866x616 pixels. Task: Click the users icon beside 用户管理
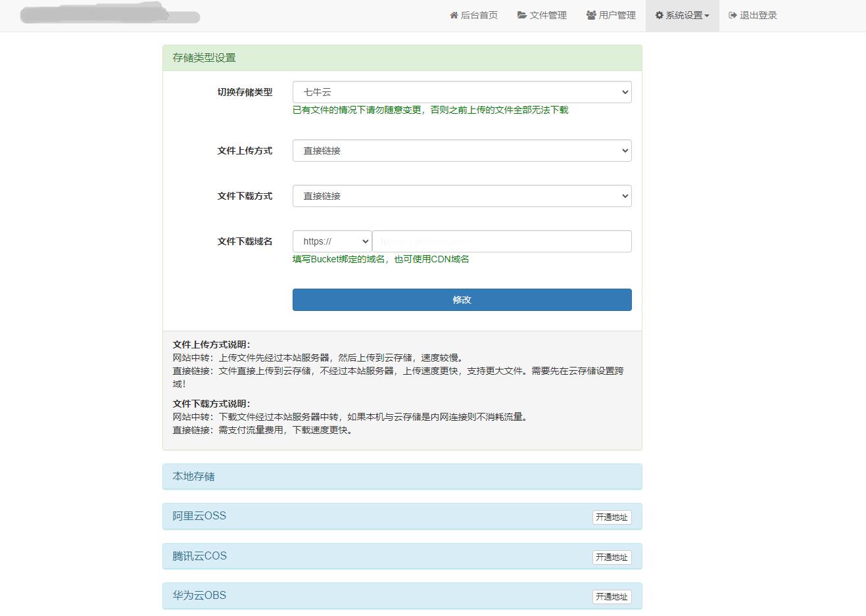coord(591,15)
